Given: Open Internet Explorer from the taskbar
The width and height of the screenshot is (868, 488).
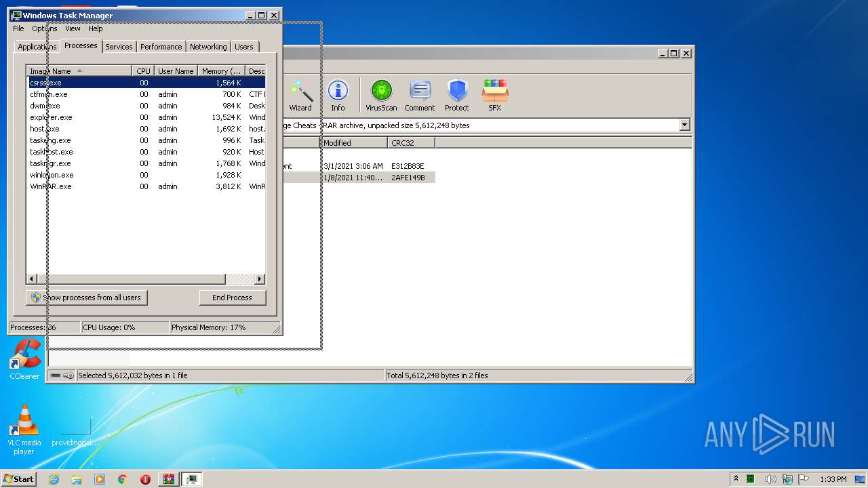Looking at the screenshot, I should [54, 479].
